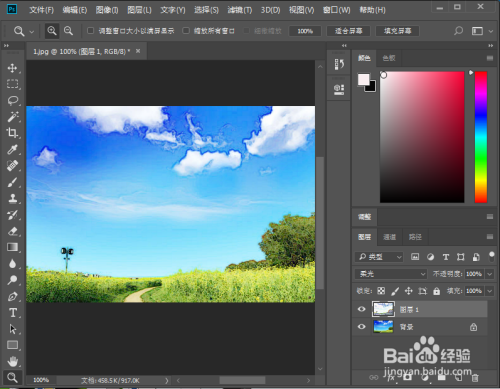
Task: Select the Hand tool
Action: click(13, 361)
